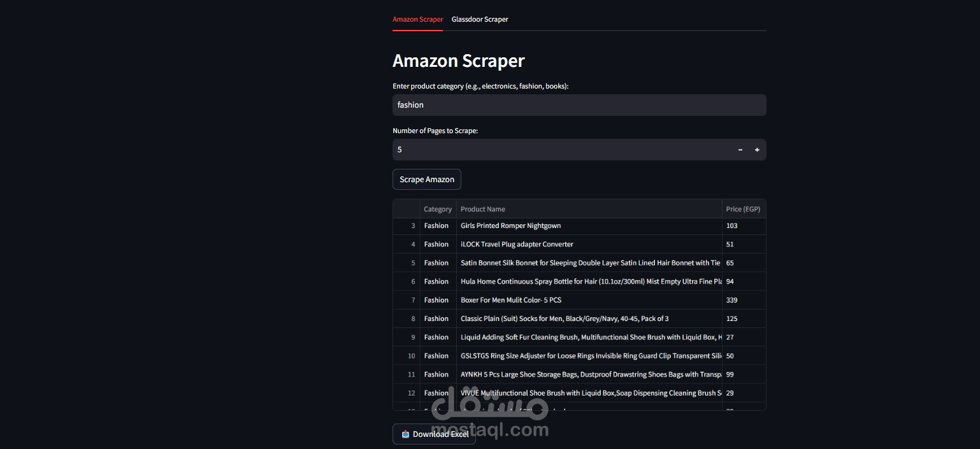Image resolution: width=980 pixels, height=449 pixels.
Task: Select row index 10 in the table
Action: pyautogui.click(x=407, y=355)
